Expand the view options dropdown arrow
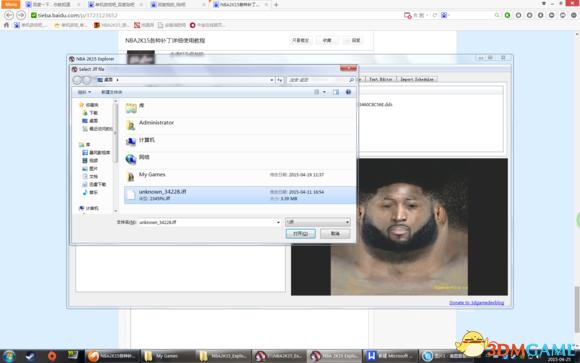 pyautogui.click(x=324, y=92)
